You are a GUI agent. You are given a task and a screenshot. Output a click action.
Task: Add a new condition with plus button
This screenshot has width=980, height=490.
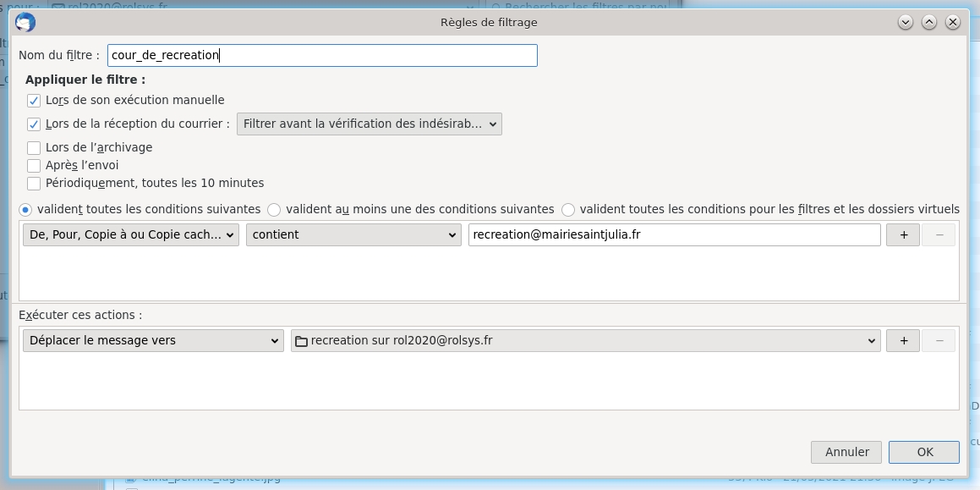[x=902, y=235]
